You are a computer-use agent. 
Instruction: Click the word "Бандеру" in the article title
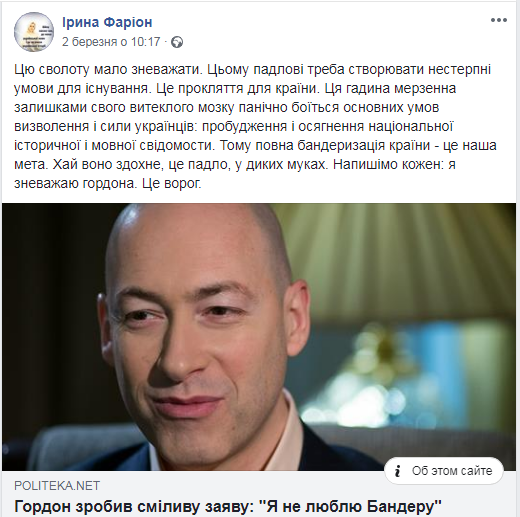click(402, 507)
